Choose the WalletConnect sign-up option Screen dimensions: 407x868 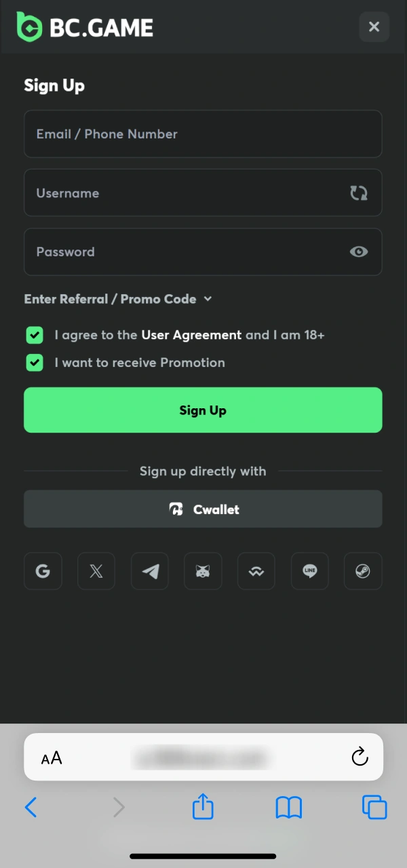(x=256, y=571)
